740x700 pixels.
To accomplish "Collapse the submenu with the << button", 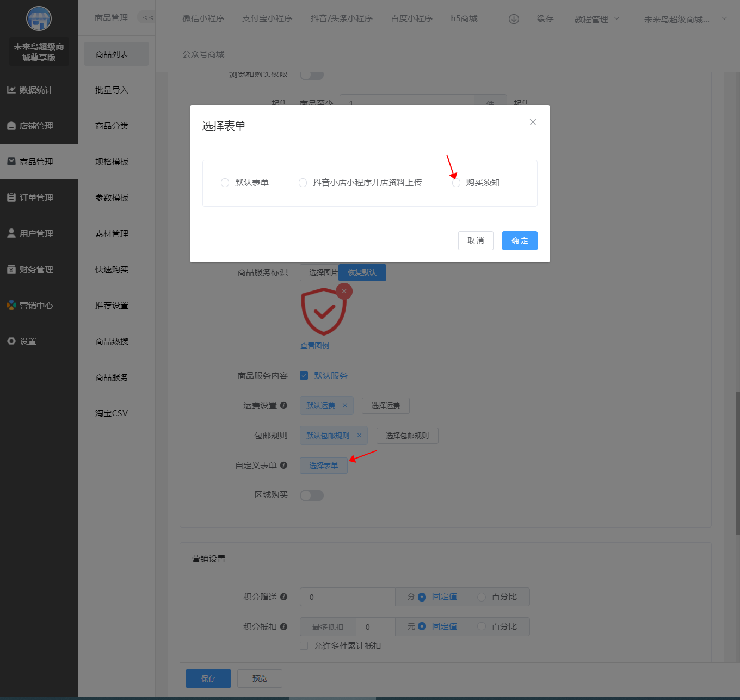I will 147,18.
